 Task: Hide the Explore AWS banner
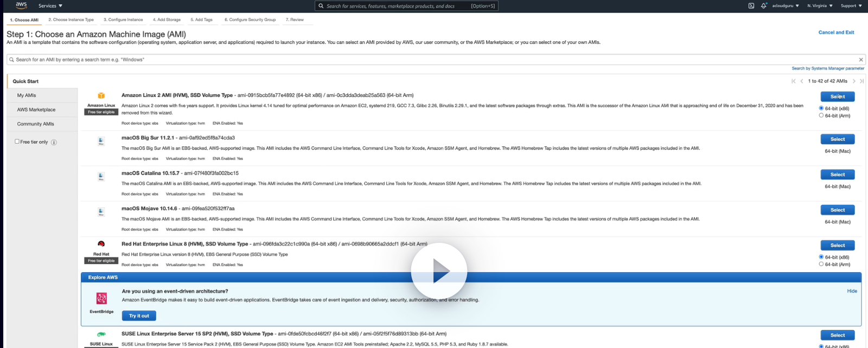coord(852,291)
